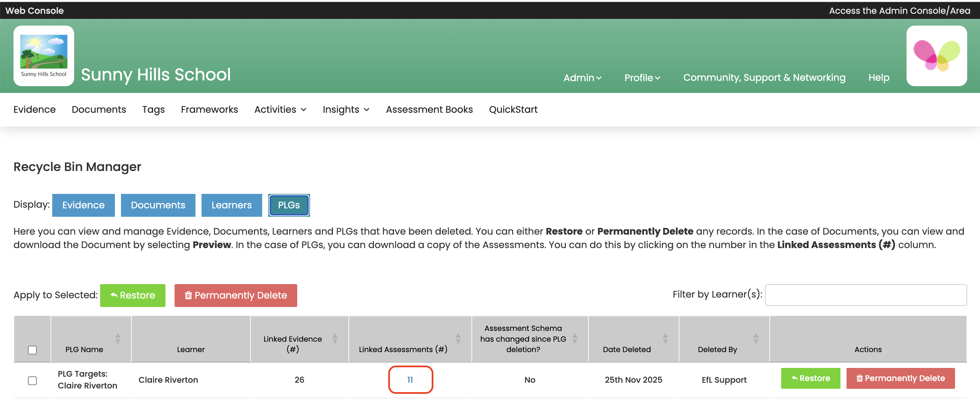Sort by Linked Assessments column arrows
Screen dimensions: 980x410
(458, 338)
